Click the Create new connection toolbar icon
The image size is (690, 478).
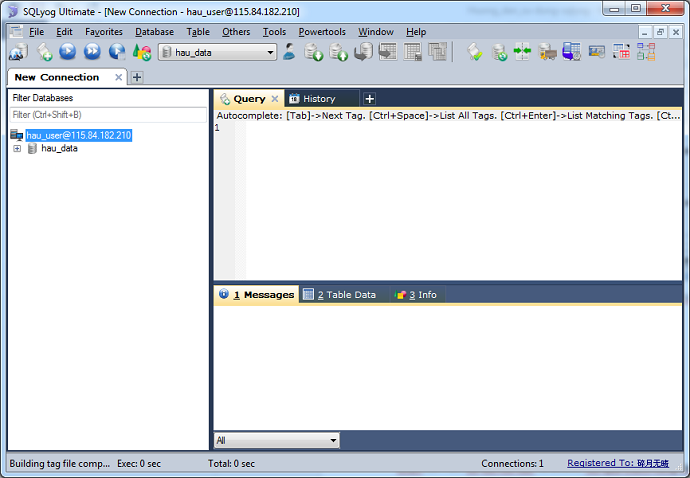[x=18, y=52]
